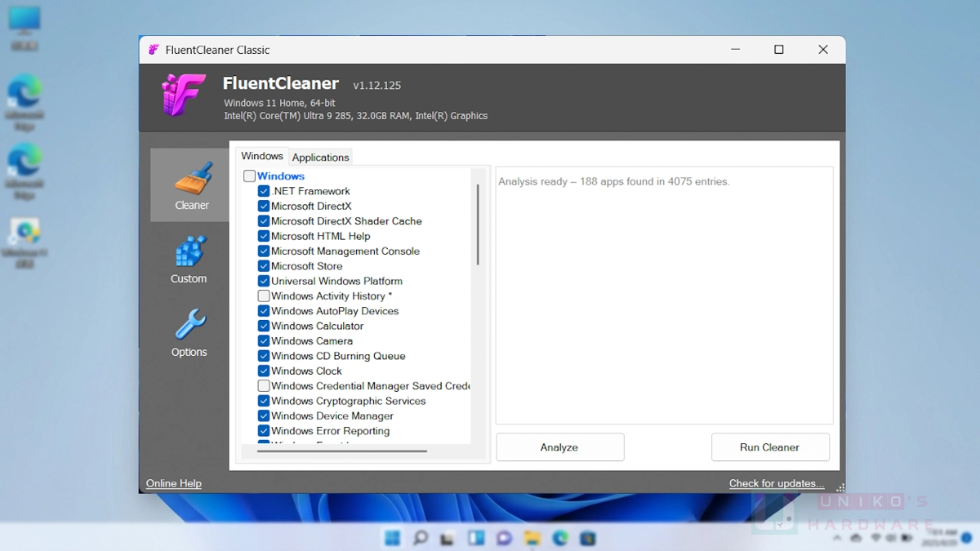Open the Windows Start menu
Viewport: 980px width, 551px height.
pos(393,538)
